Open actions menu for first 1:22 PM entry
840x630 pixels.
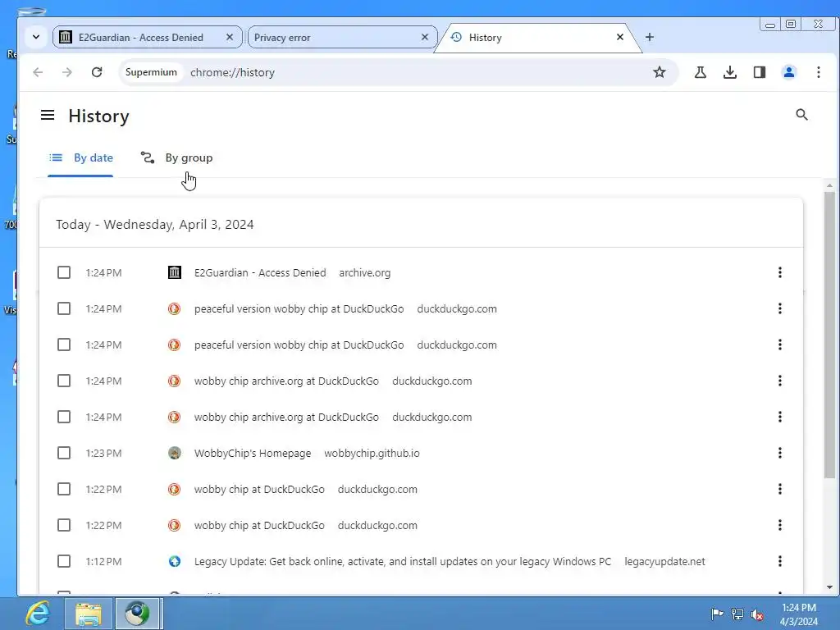click(x=780, y=489)
